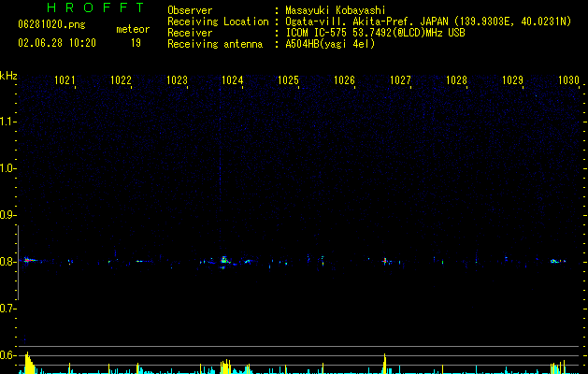Click the 'Receiving Location' label
Image resolution: width=588 pixels, height=374 pixels.
pos(218,22)
